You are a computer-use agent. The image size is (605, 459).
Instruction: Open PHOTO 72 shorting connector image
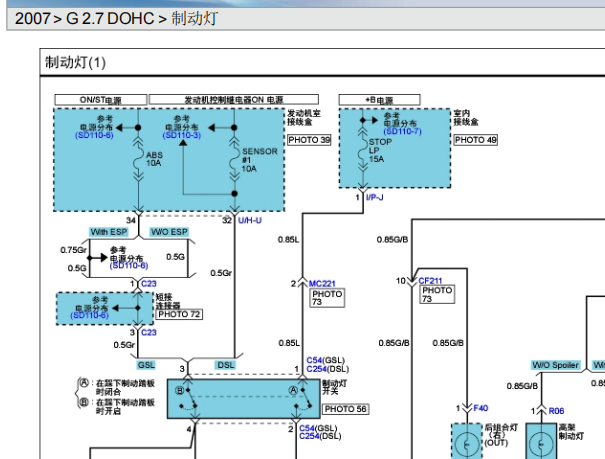click(x=179, y=314)
